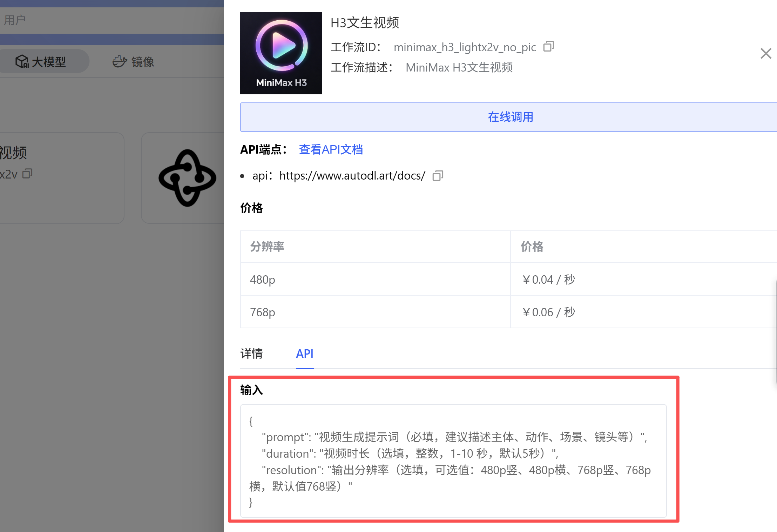Screen dimensions: 777x532
Task: Close the H3文生视频 detail panel
Action: 766,54
